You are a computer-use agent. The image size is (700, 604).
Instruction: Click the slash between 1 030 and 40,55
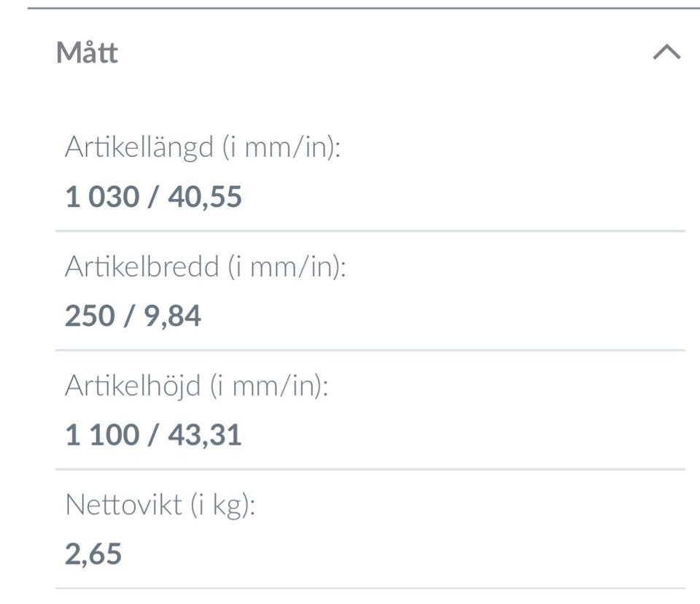[152, 197]
